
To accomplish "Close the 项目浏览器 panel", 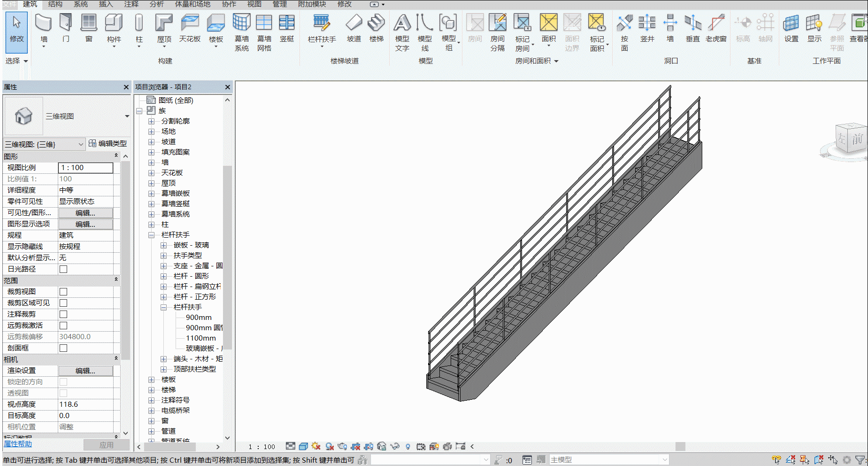I will pyautogui.click(x=228, y=87).
